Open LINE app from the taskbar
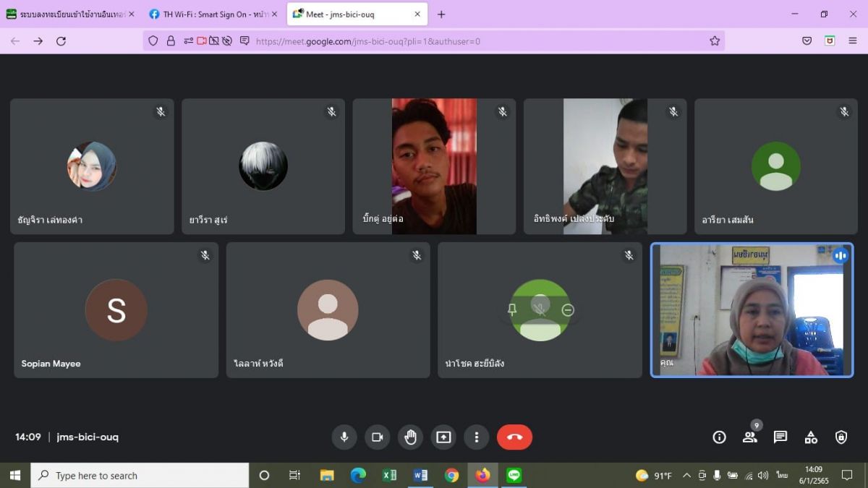 point(514,475)
